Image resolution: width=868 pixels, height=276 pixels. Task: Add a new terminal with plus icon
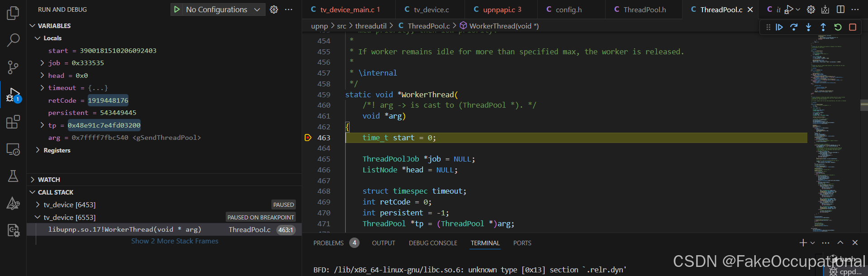click(x=803, y=243)
